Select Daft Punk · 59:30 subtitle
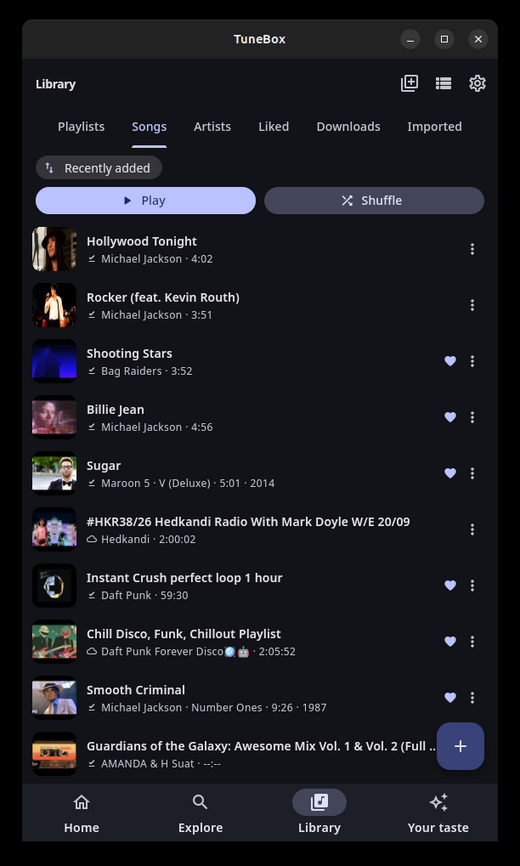Viewport: 520px width, 866px height. [145, 595]
